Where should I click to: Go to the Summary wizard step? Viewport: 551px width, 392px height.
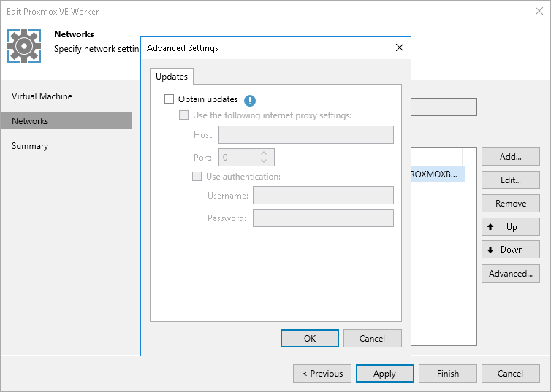pyautogui.click(x=30, y=146)
